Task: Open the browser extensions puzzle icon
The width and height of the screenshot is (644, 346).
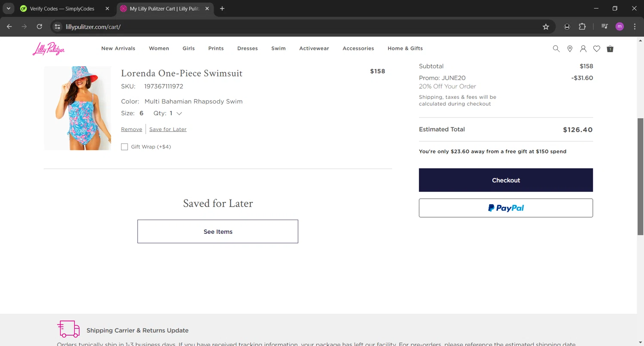Action: (x=582, y=27)
